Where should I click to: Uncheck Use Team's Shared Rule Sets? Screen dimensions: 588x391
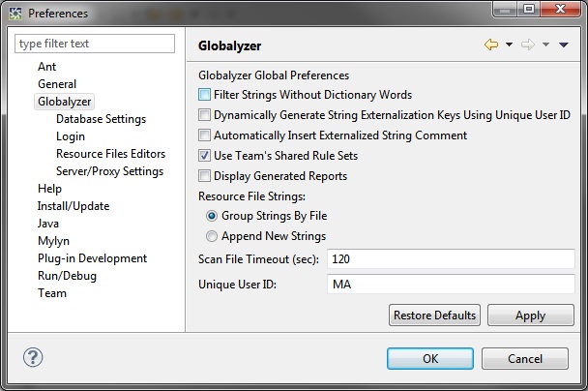pyautogui.click(x=204, y=156)
